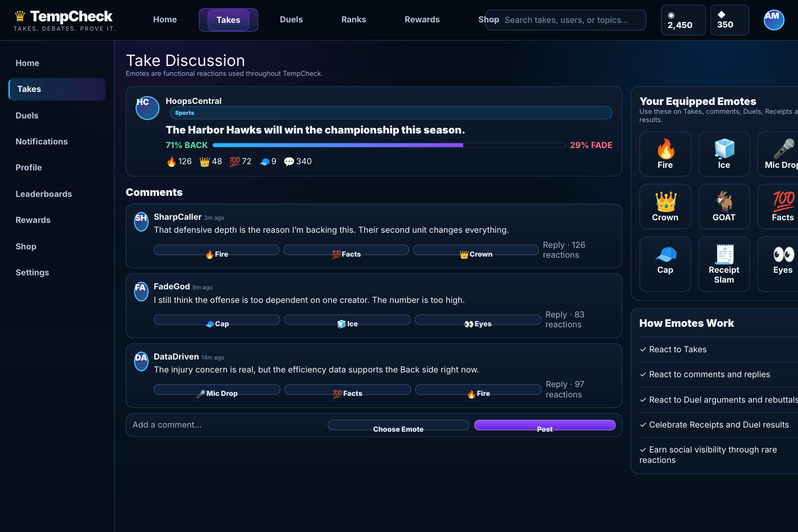Open Settings in the sidebar
This screenshot has width=798, height=532.
(x=32, y=272)
